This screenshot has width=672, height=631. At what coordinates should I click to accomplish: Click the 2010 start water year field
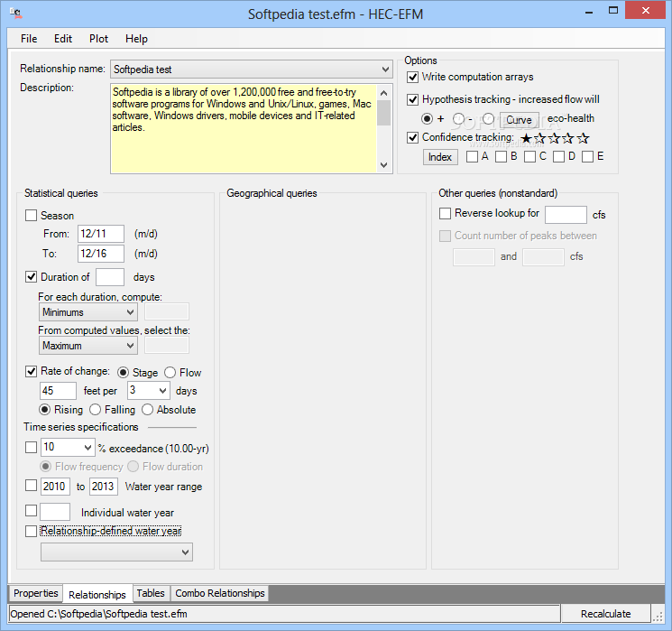coord(55,487)
